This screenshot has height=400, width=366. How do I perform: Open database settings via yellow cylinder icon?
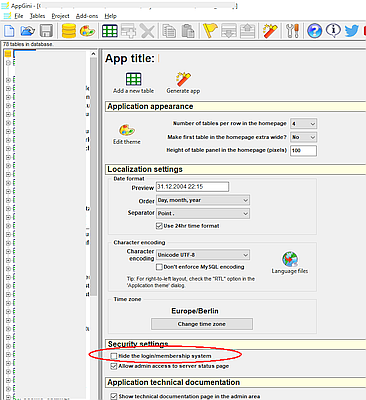click(x=69, y=31)
